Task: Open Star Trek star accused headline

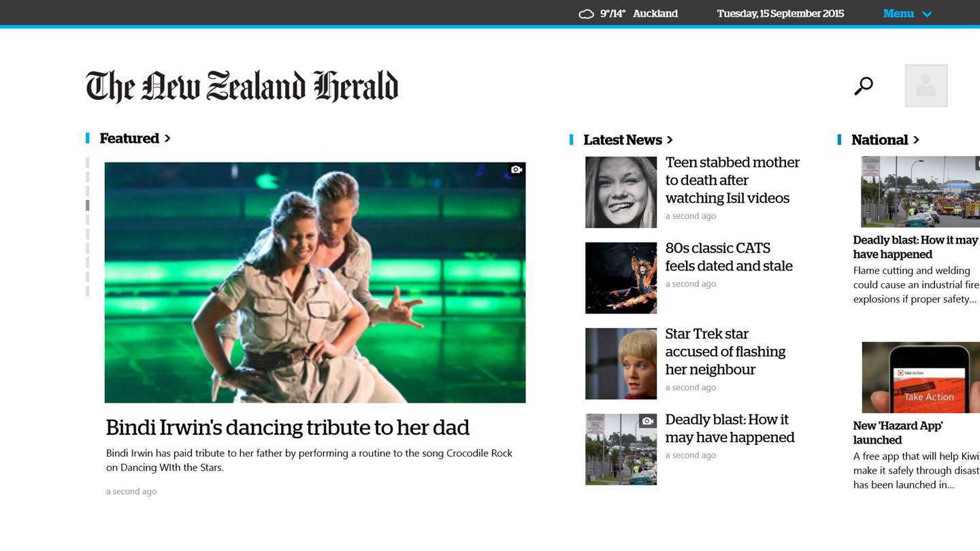Action: click(725, 352)
